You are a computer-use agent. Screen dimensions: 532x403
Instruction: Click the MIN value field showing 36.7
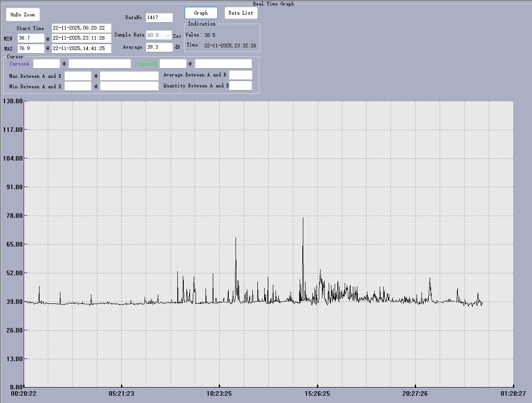point(31,38)
